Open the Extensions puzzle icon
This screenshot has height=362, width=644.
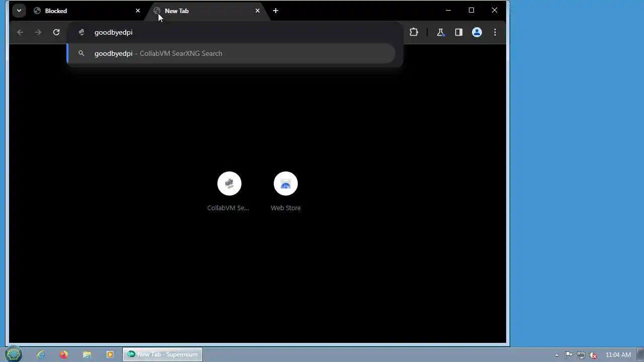(414, 32)
